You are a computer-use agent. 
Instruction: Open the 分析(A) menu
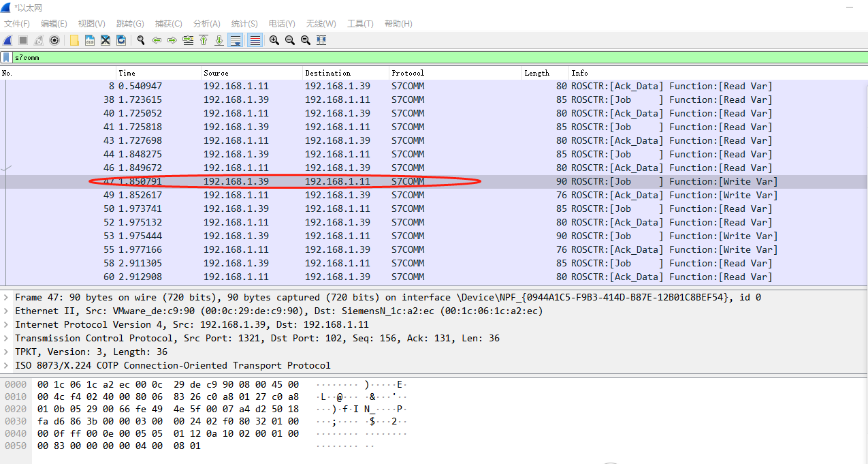tap(206, 24)
